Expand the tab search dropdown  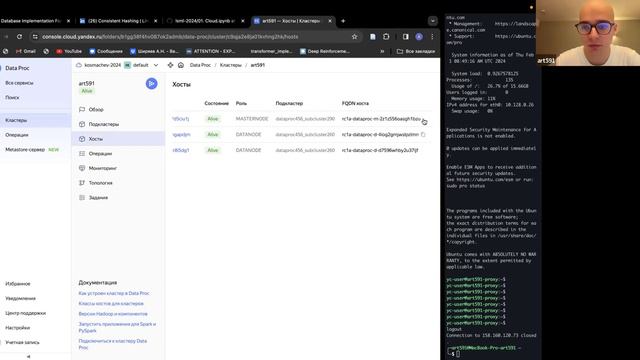click(432, 21)
